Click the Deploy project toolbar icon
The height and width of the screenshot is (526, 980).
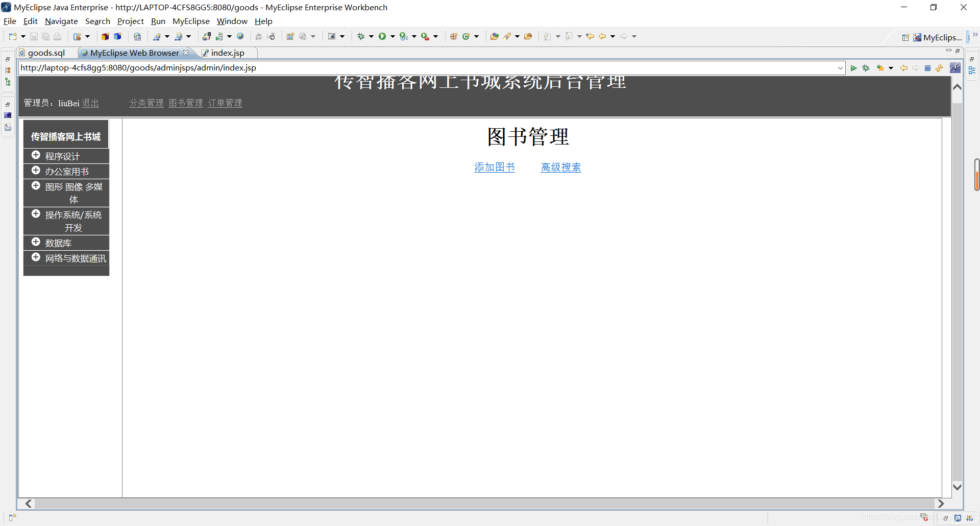click(x=207, y=36)
